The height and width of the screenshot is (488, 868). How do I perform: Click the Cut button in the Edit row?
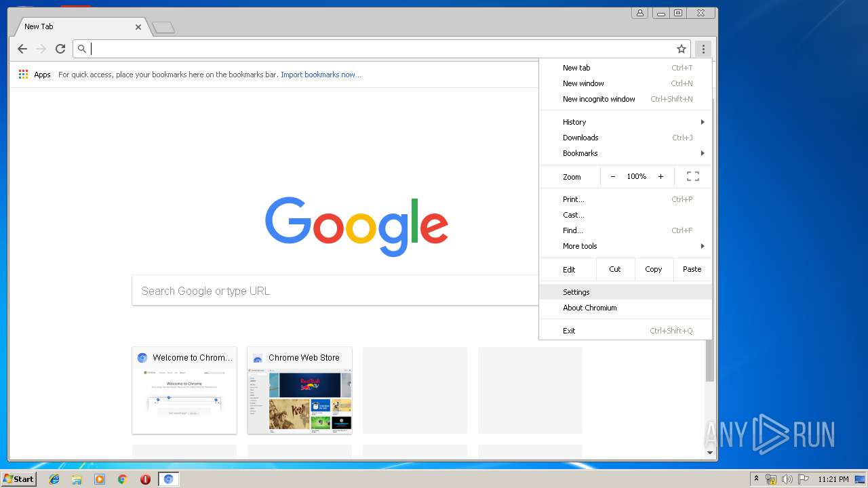[615, 269]
